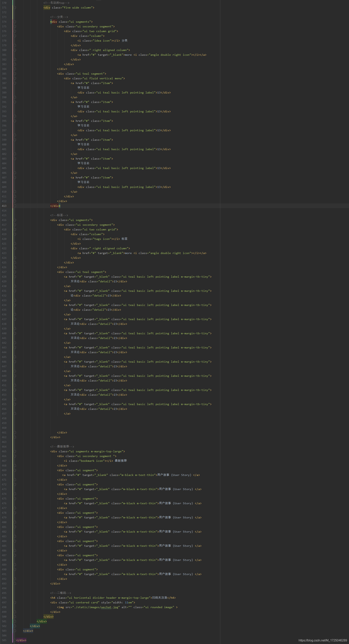Viewport: 349px width, 644px height.
Task: Click line number 413 in the gutter
Action: point(4,206)
